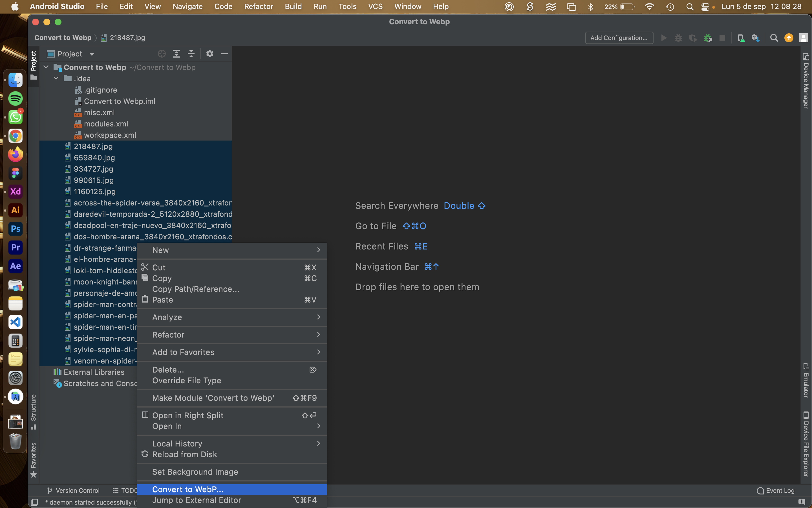Expand the Local History submenu
812x508 pixels.
coord(232,443)
